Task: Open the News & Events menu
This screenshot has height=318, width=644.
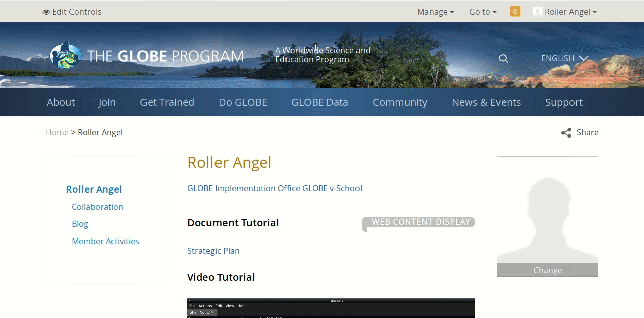Action: click(x=486, y=102)
